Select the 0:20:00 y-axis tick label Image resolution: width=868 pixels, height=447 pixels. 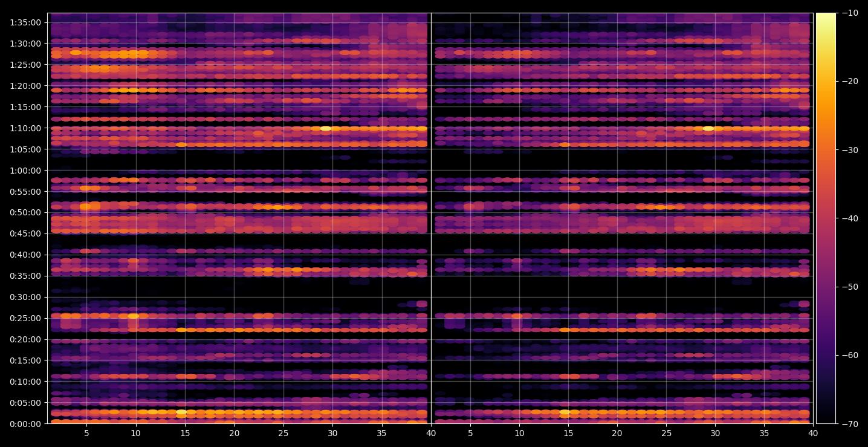pos(25,339)
